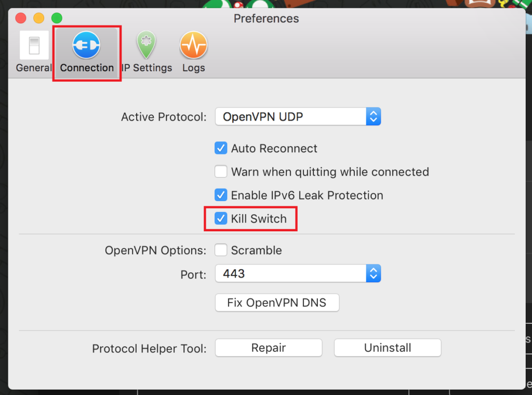This screenshot has width=532, height=395.
Task: Switch to the IP Settings tab label
Action: 147,68
